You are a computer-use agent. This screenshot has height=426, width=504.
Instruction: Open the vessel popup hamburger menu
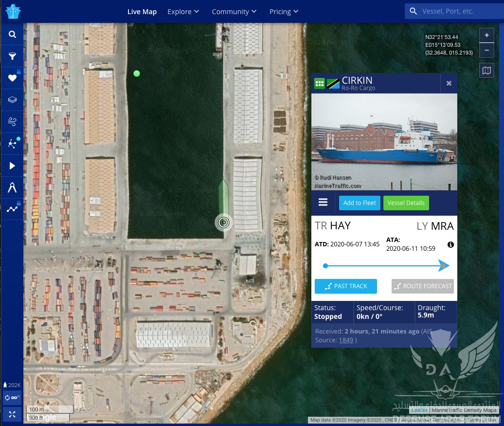[x=323, y=203]
